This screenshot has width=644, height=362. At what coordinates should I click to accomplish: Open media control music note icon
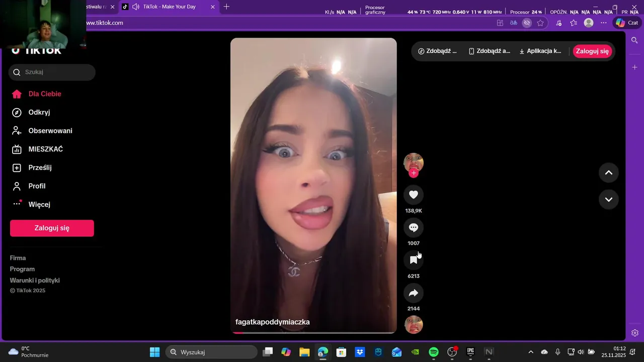[559, 23]
